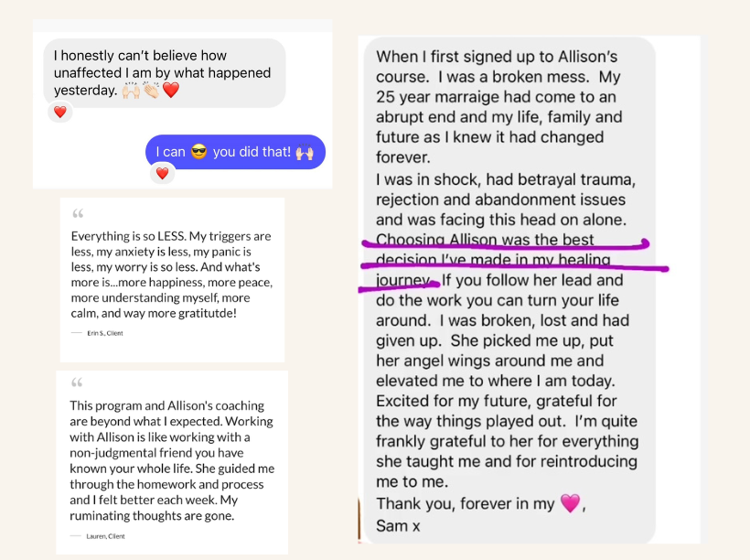Viewport: 750px width, 560px height.
Task: Click the sunglasses emoji in the blue bubble
Action: [198, 152]
